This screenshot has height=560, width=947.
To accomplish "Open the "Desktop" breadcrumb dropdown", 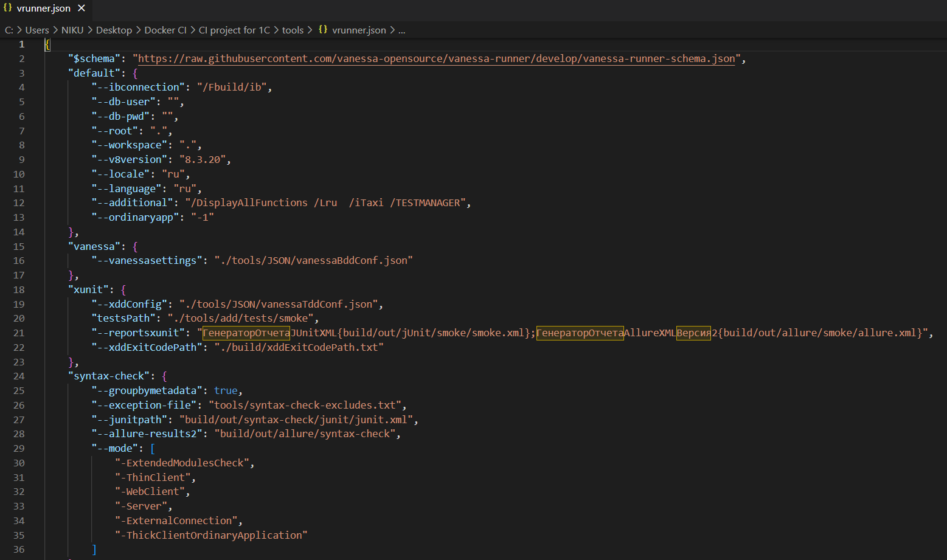I will tap(113, 29).
